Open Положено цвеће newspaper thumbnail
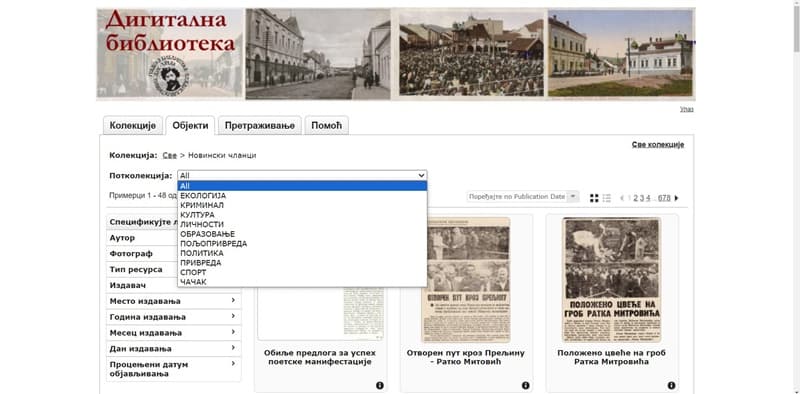This screenshot has width=800, height=394. click(x=611, y=279)
